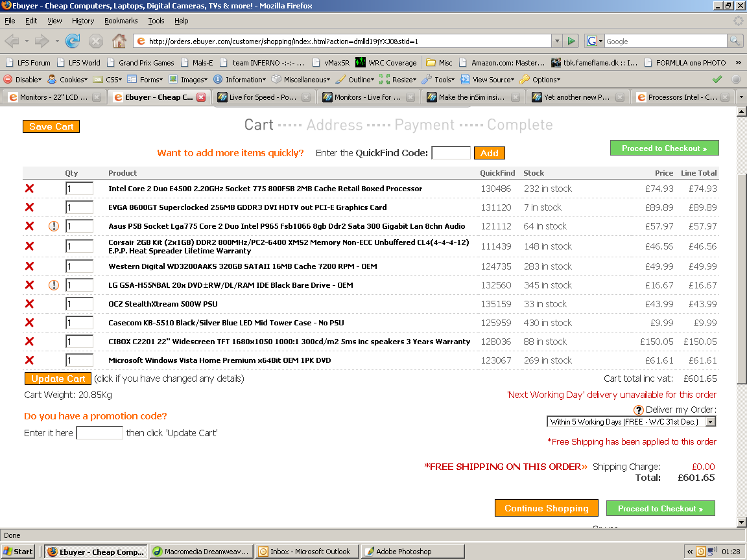Switch to Processors Intel tab
The image size is (747, 560).
click(683, 97)
